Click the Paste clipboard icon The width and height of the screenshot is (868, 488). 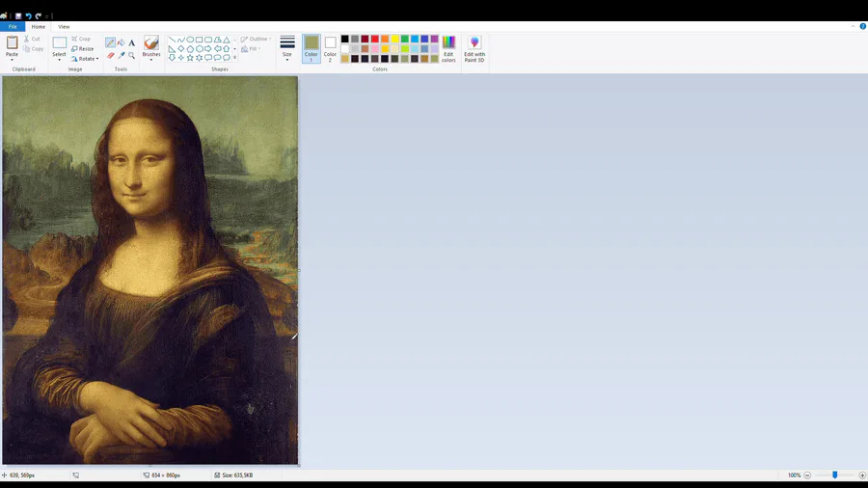12,42
